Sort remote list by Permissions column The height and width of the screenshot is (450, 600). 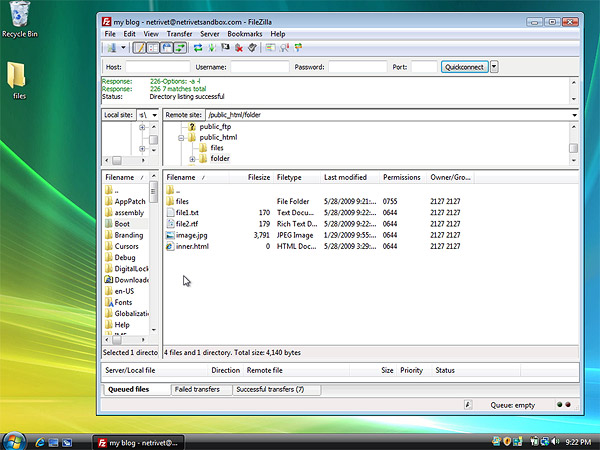[403, 178]
